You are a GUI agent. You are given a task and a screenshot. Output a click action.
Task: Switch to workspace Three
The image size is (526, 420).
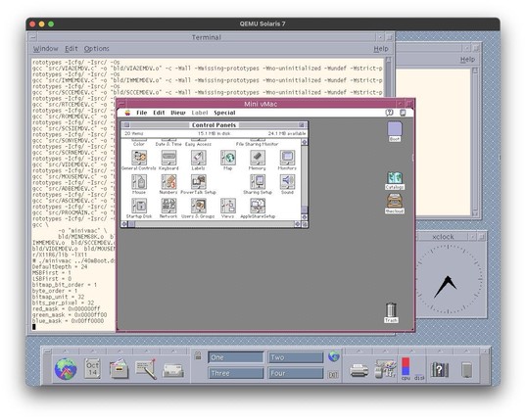click(236, 373)
